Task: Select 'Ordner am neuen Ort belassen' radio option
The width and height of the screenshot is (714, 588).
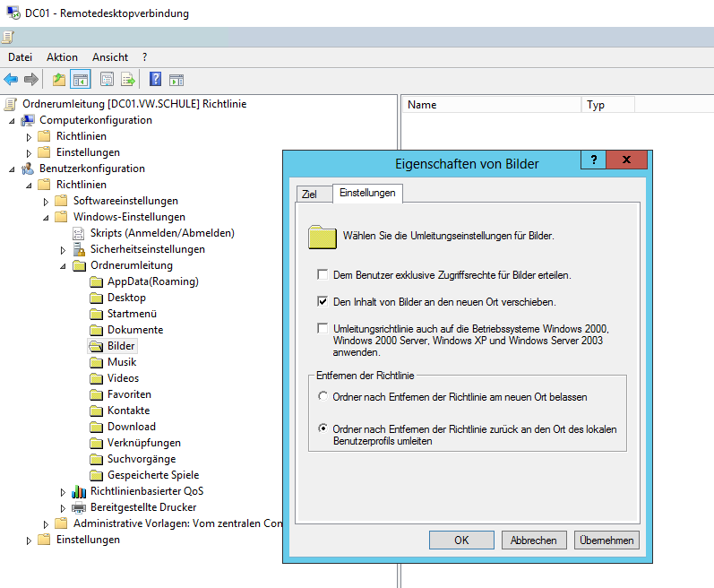Action: (323, 396)
